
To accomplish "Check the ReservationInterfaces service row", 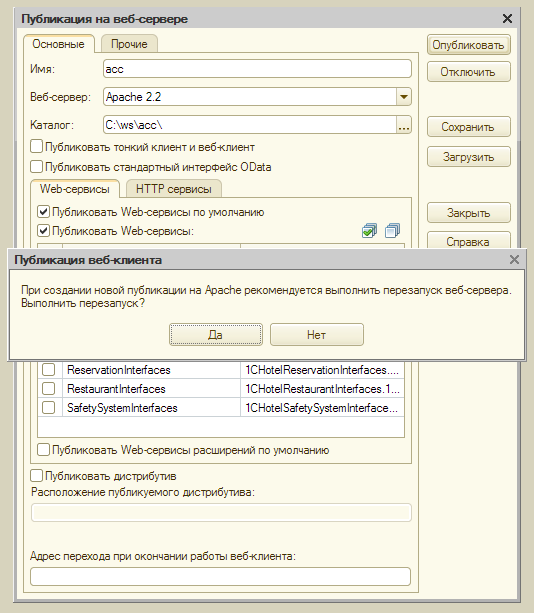I will pyautogui.click(x=48, y=369).
